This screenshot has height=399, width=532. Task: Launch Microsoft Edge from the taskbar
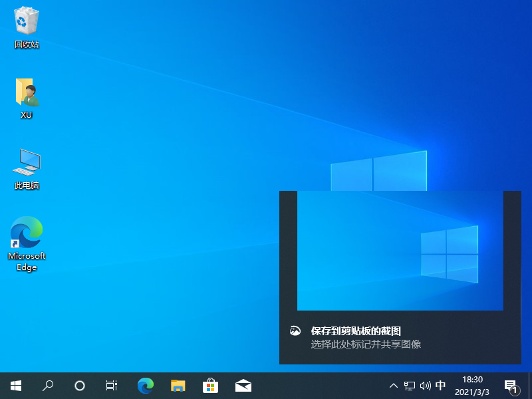(146, 385)
